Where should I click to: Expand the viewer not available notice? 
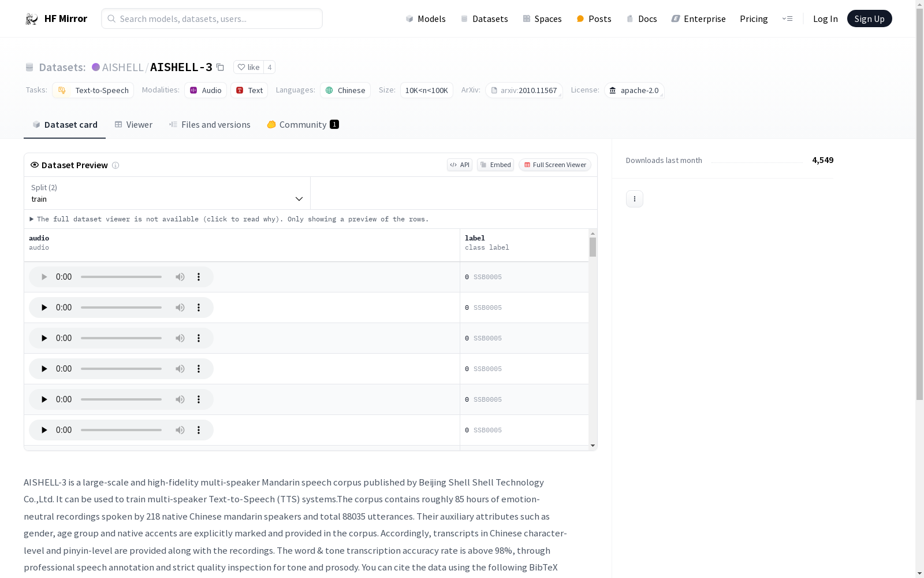229,219
